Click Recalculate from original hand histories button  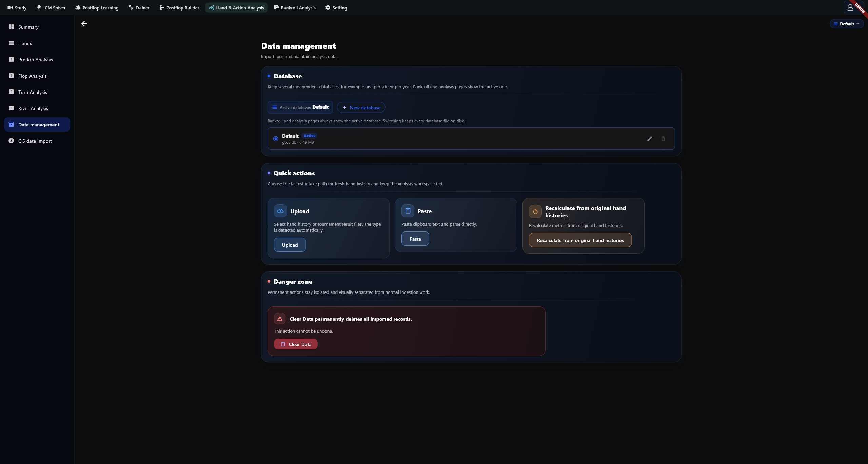coord(580,240)
